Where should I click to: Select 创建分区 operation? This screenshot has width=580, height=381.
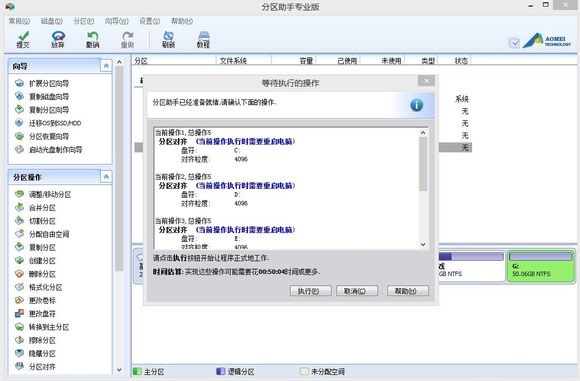click(x=35, y=261)
